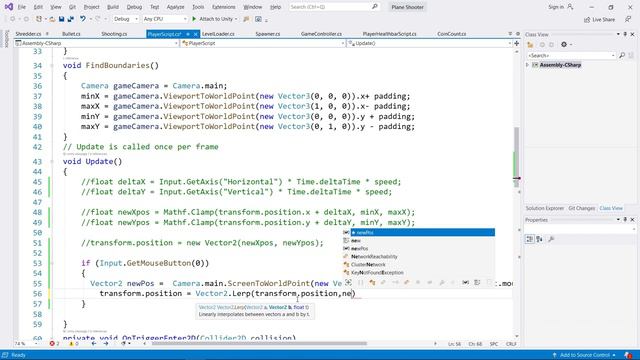Click the red error count indicator
The height and width of the screenshot is (360, 640).
54,344
